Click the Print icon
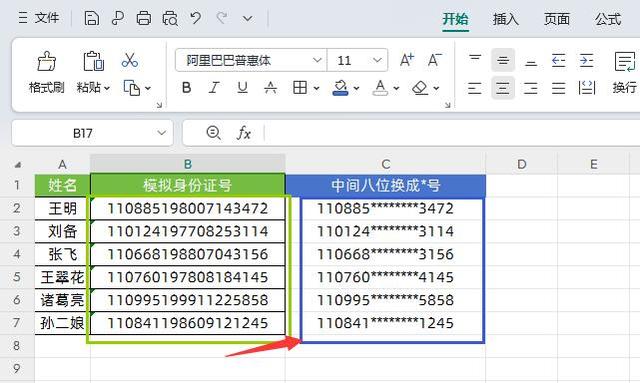Screen dimensions: 640x383 pos(143,18)
